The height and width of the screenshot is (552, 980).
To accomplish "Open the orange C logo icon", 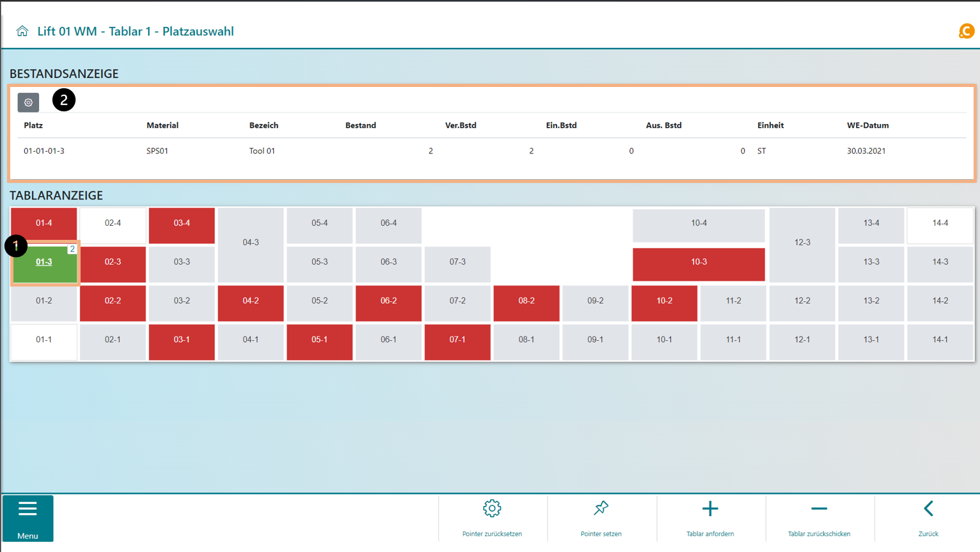I will tap(966, 31).
